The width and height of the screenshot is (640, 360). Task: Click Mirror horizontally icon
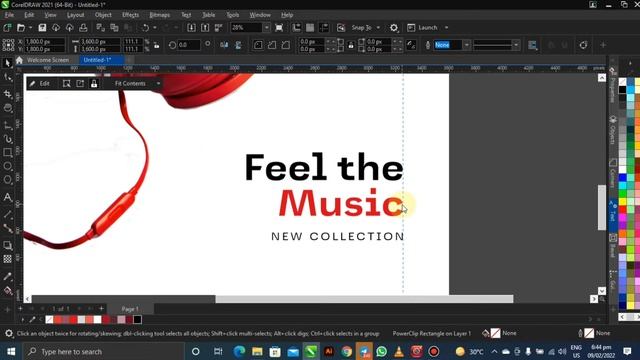pos(224,45)
